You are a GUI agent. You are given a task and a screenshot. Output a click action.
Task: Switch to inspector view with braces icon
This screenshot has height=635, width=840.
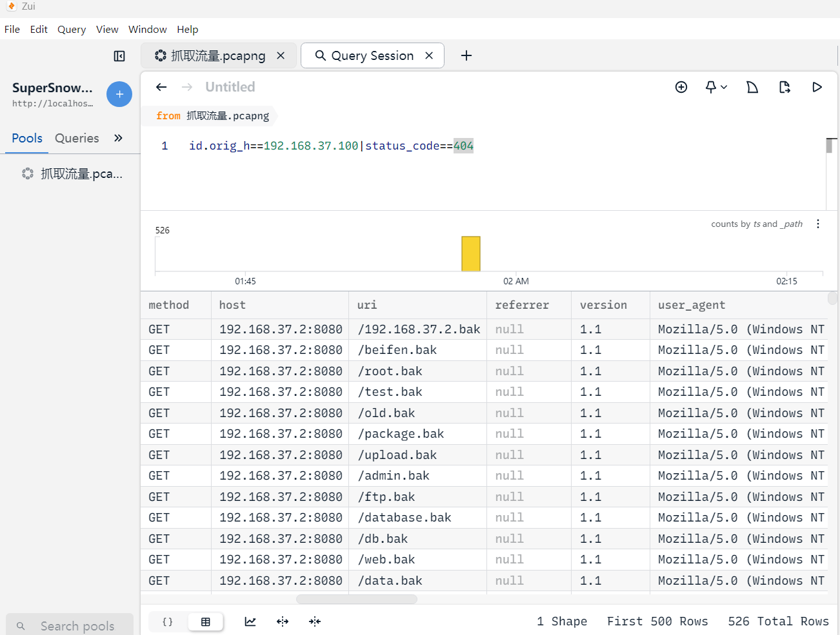[168, 621]
